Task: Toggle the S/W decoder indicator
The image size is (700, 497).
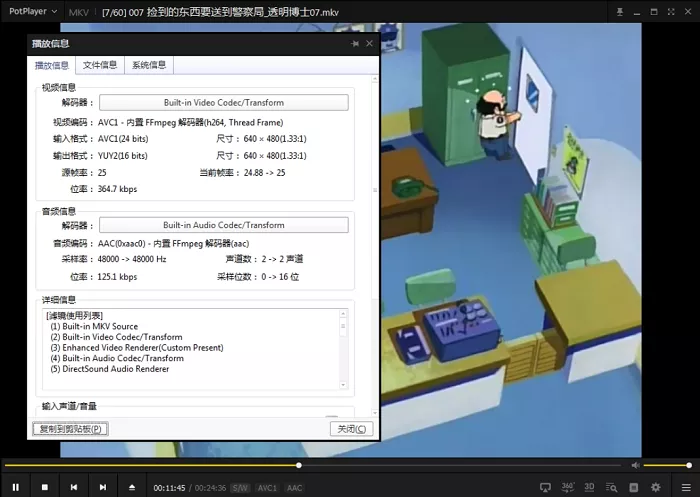Action: click(240, 488)
